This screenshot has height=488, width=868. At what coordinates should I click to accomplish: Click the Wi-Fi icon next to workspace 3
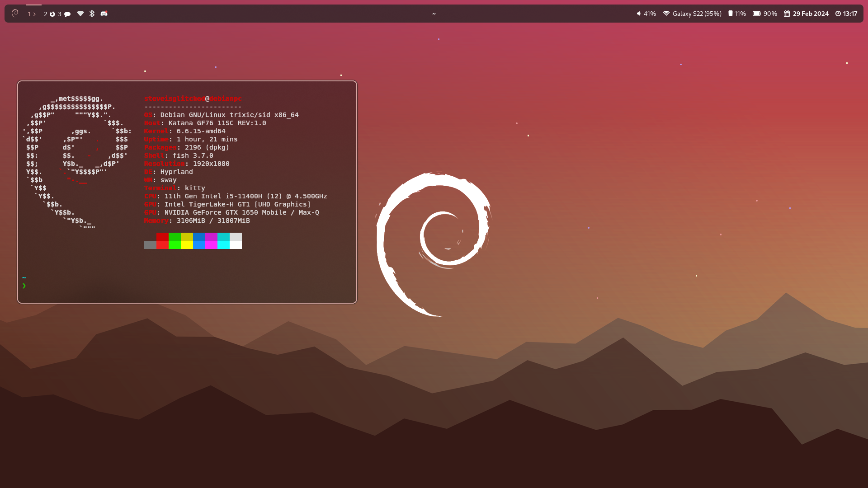click(80, 14)
